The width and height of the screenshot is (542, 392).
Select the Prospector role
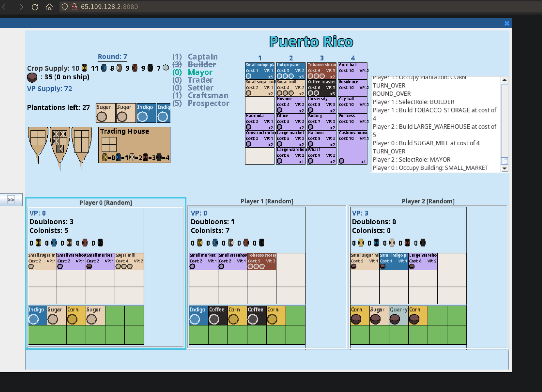tap(209, 103)
